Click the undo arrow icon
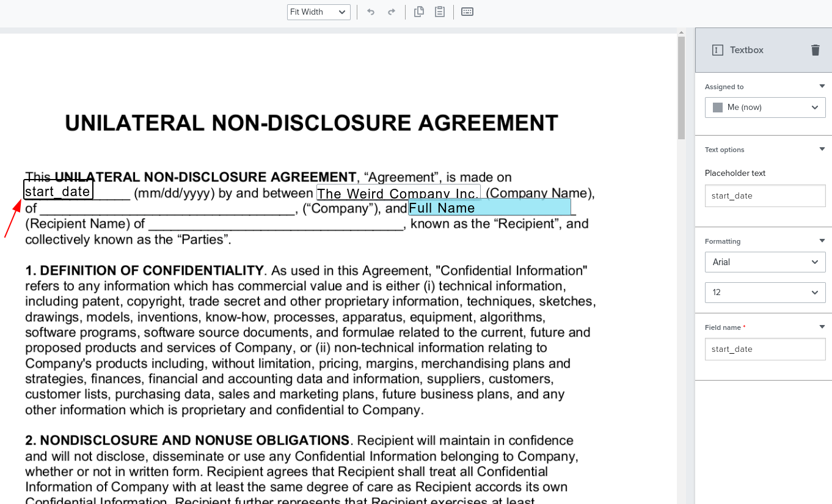 click(370, 12)
